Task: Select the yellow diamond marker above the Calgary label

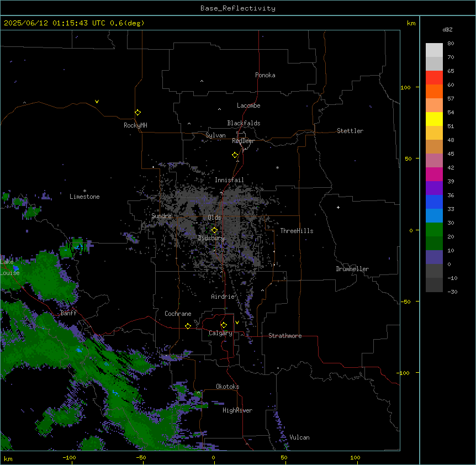Action: (x=224, y=325)
